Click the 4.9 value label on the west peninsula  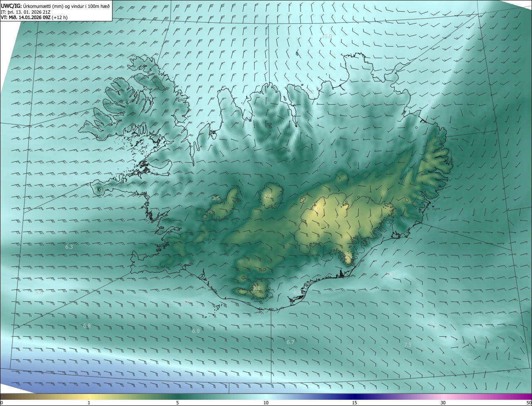point(99,190)
